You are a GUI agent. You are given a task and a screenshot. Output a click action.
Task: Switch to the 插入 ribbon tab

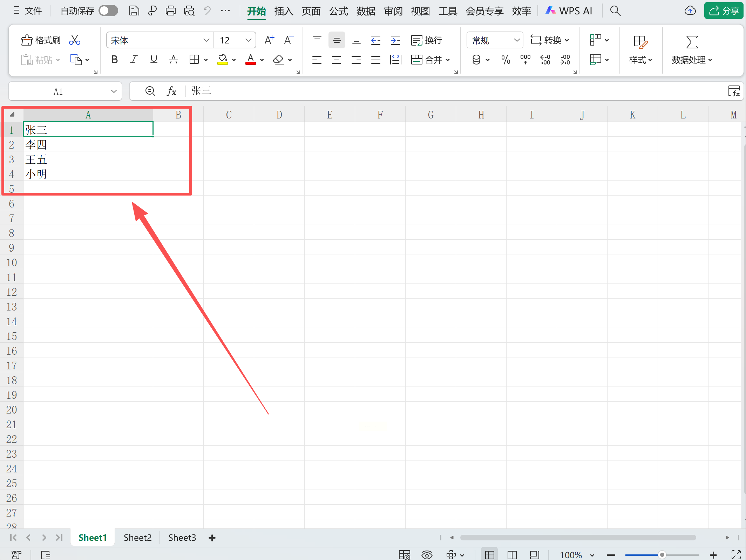click(x=283, y=11)
